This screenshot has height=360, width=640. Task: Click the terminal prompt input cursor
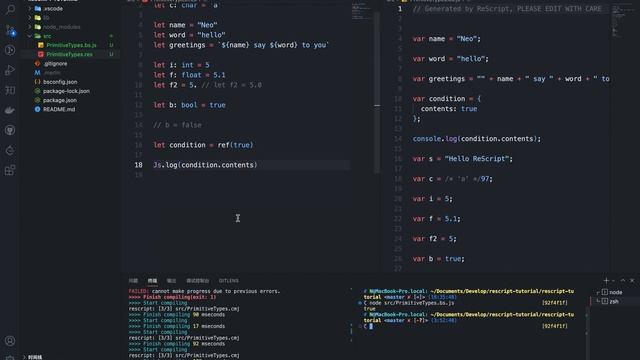click(371, 326)
